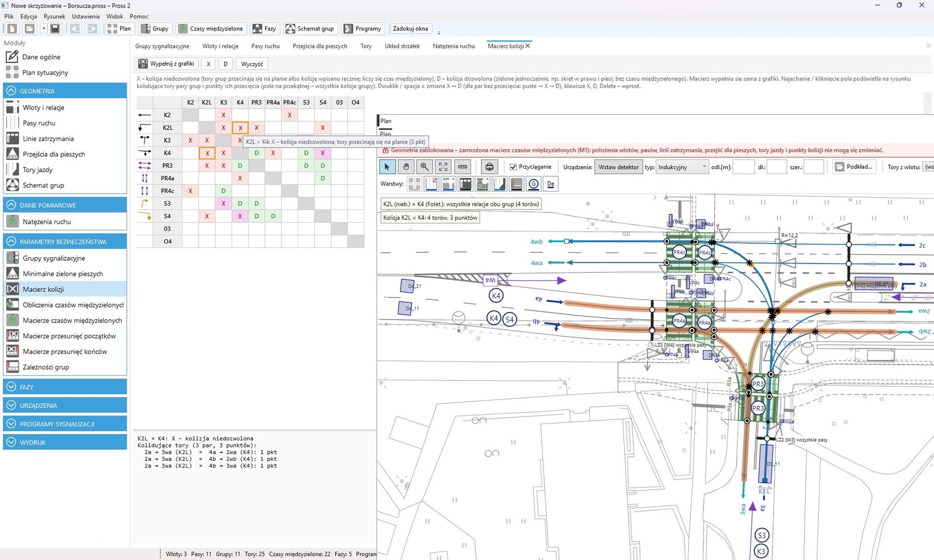Screen dimensions: 934x560
Task: Click the Zadokuj okna button
Action: tap(410, 29)
